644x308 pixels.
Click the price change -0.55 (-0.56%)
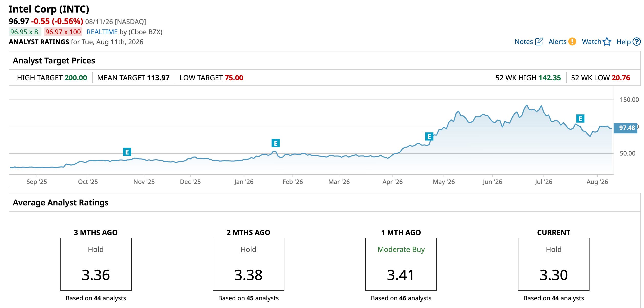tap(57, 21)
